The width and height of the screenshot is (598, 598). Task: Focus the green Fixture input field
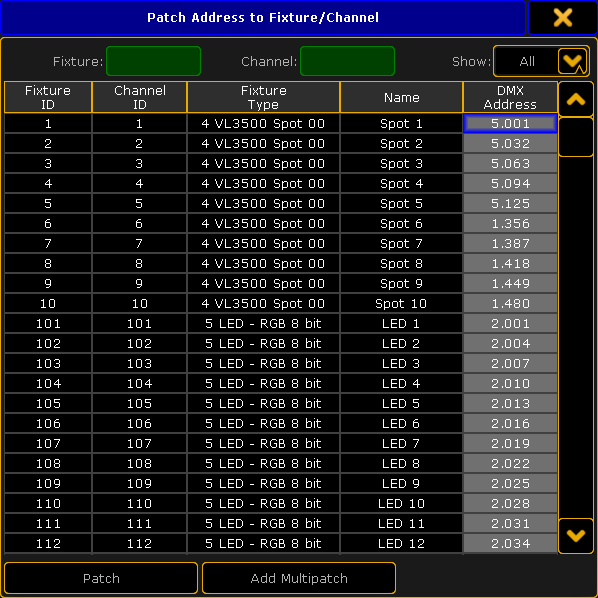pos(153,61)
